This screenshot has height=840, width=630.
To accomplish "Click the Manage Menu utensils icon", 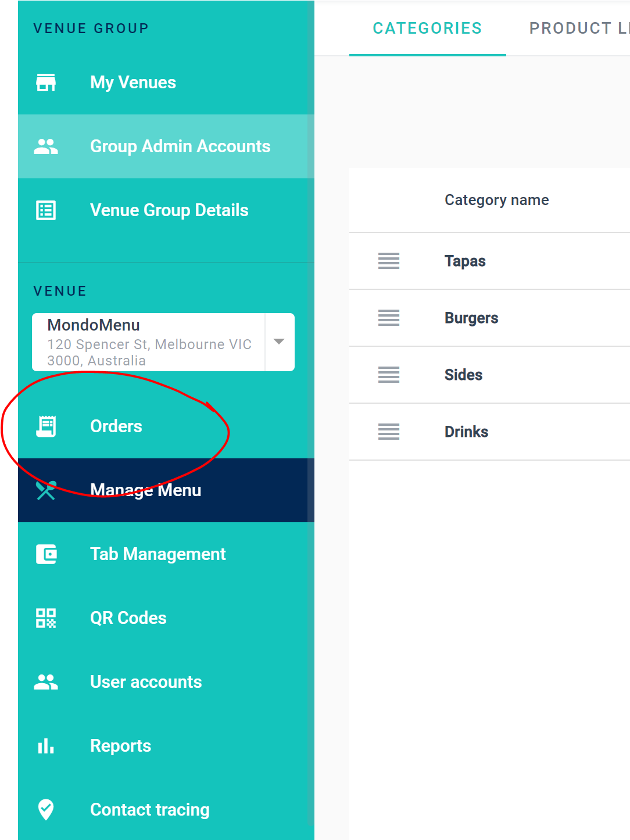I will [x=46, y=490].
